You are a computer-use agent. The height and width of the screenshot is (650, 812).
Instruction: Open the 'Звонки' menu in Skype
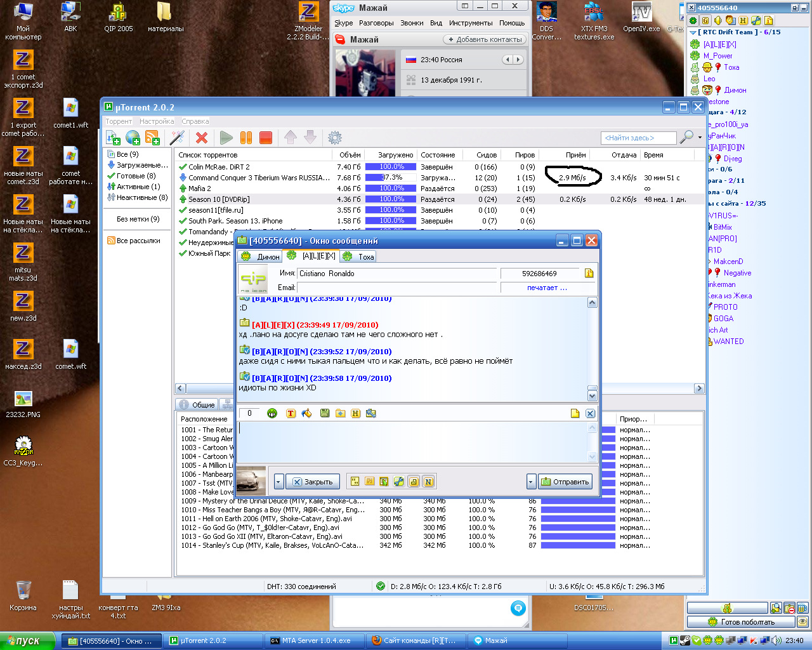point(412,23)
